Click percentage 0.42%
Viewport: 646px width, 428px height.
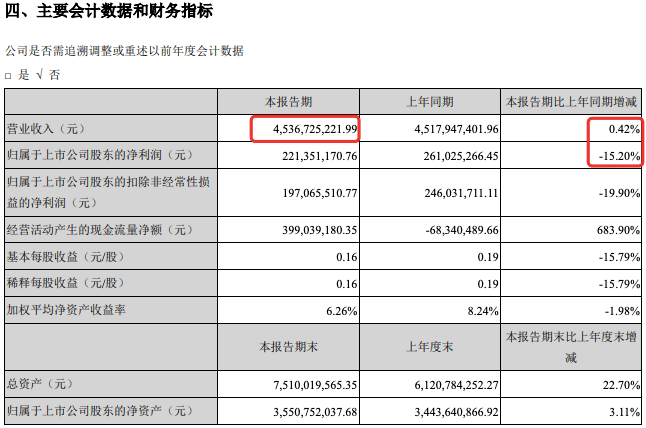click(625, 129)
